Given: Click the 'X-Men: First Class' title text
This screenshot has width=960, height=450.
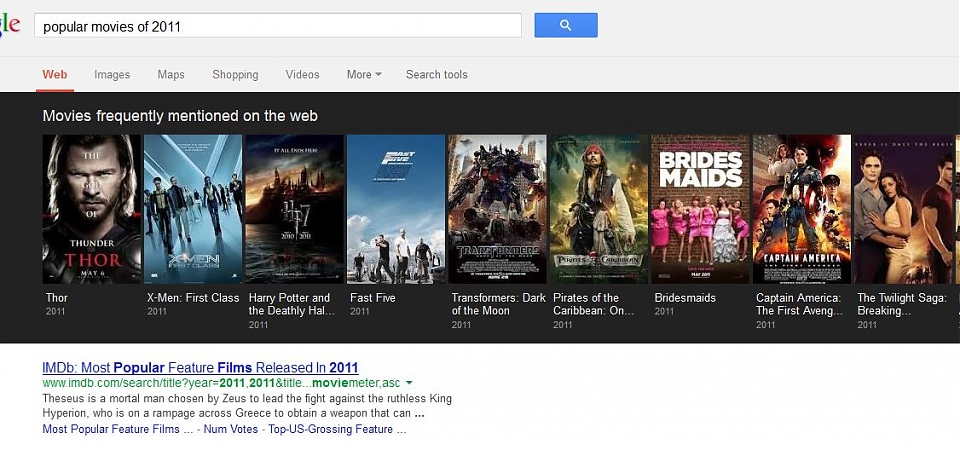Looking at the screenshot, I should [193, 298].
